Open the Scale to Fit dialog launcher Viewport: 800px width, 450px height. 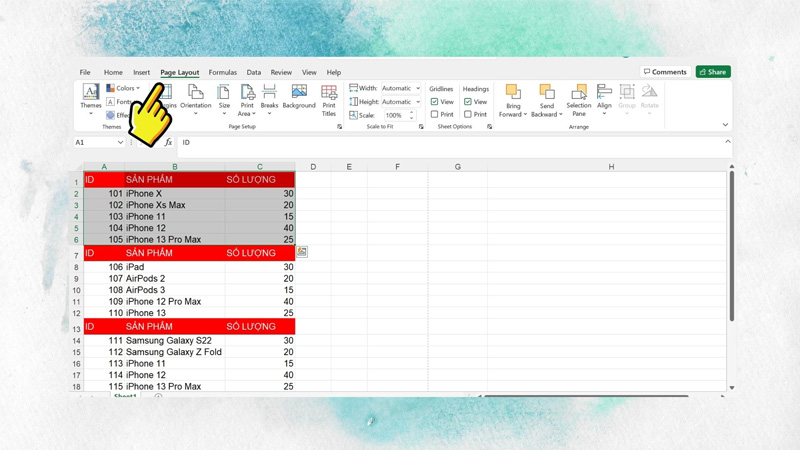coord(421,127)
